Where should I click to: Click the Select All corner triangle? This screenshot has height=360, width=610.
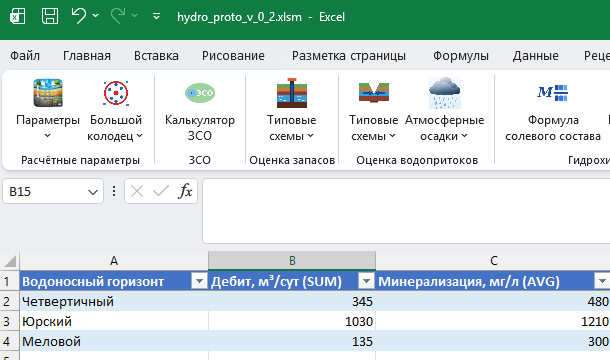(x=10, y=261)
